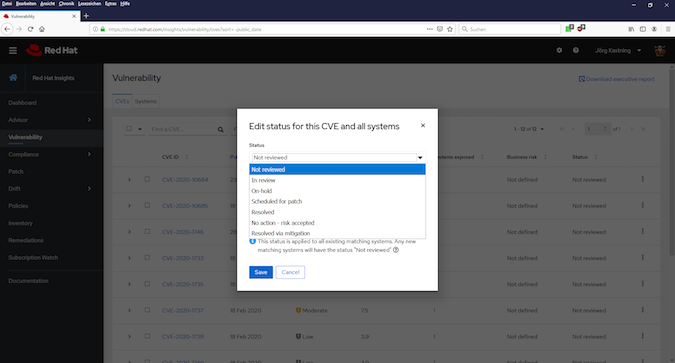Click the Suchen browser search box
The width and height of the screenshot is (675, 363).
(x=510, y=29)
